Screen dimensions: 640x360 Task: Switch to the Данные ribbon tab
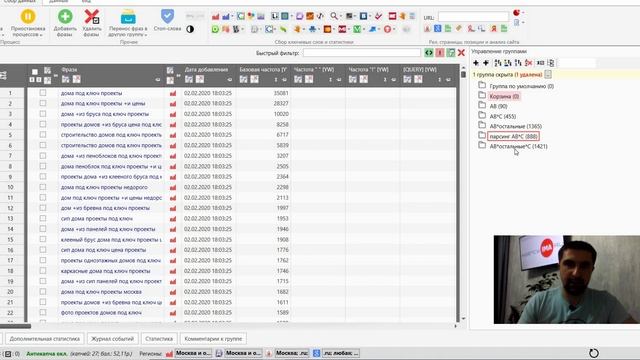point(58,2)
